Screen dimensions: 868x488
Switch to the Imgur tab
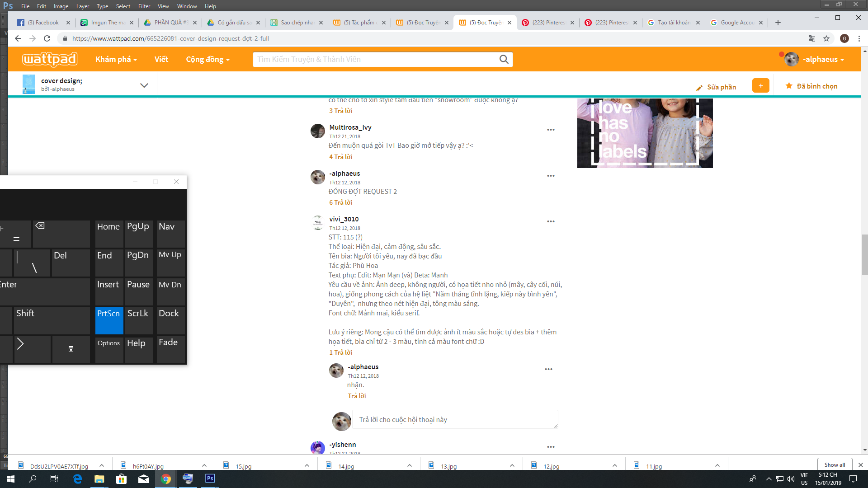[107, 23]
